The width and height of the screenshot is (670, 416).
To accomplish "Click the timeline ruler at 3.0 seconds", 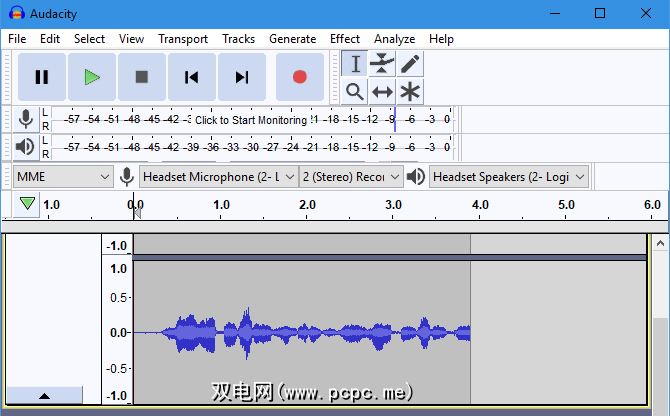I will pyautogui.click(x=393, y=208).
